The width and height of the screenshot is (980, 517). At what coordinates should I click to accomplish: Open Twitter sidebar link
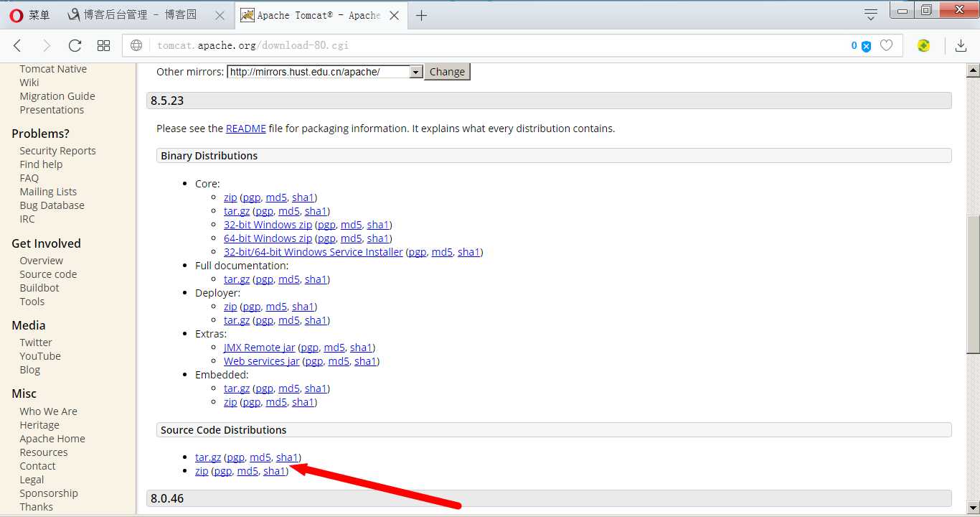click(x=36, y=343)
